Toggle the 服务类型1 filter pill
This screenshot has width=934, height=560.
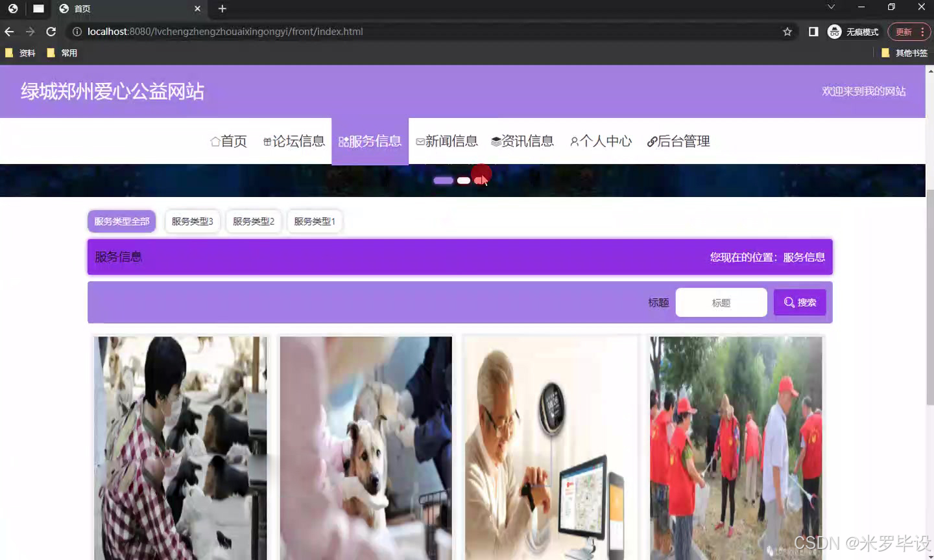point(314,220)
